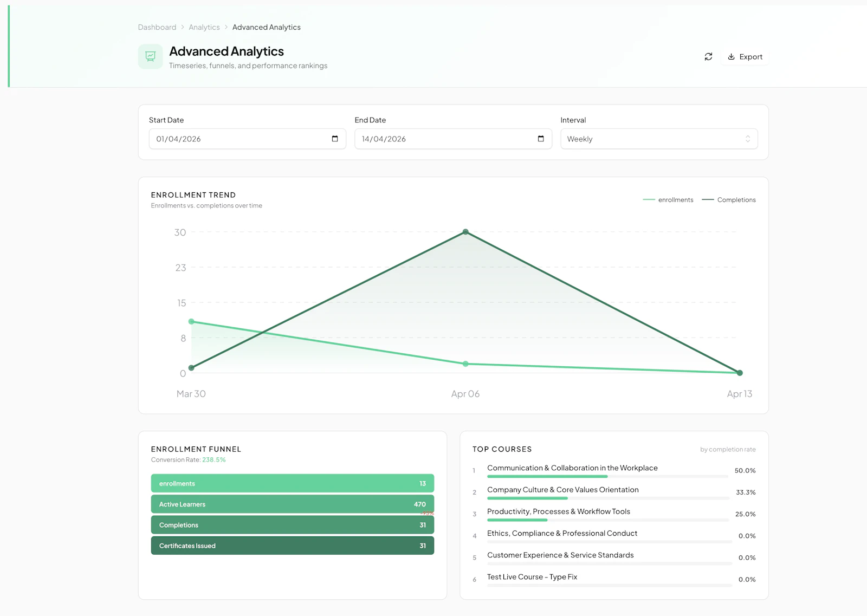The image size is (867, 616).
Task: Click the download icon on the Export button
Action: pyautogui.click(x=732, y=56)
